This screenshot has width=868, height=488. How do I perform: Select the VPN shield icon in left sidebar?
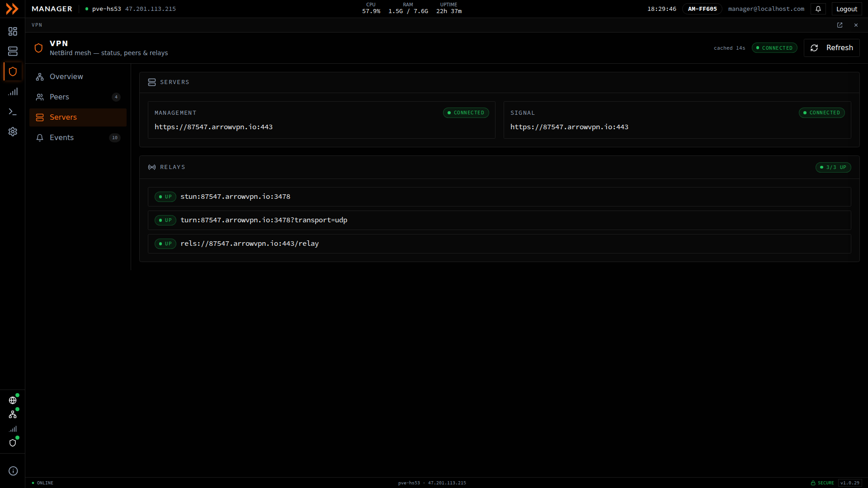coord(13,71)
